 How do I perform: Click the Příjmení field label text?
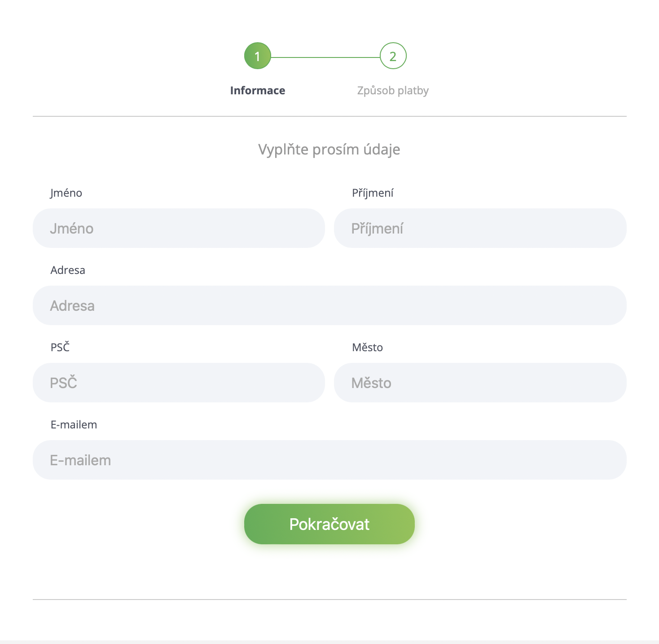coord(373,193)
